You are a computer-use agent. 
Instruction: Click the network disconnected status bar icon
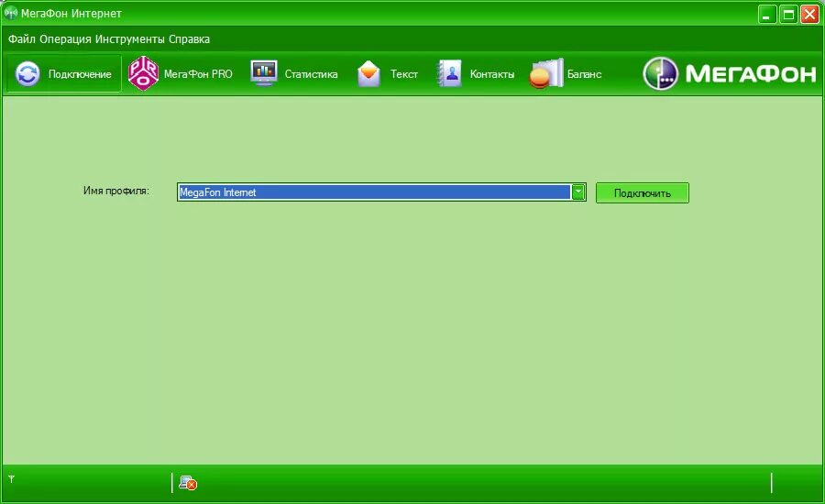188,482
